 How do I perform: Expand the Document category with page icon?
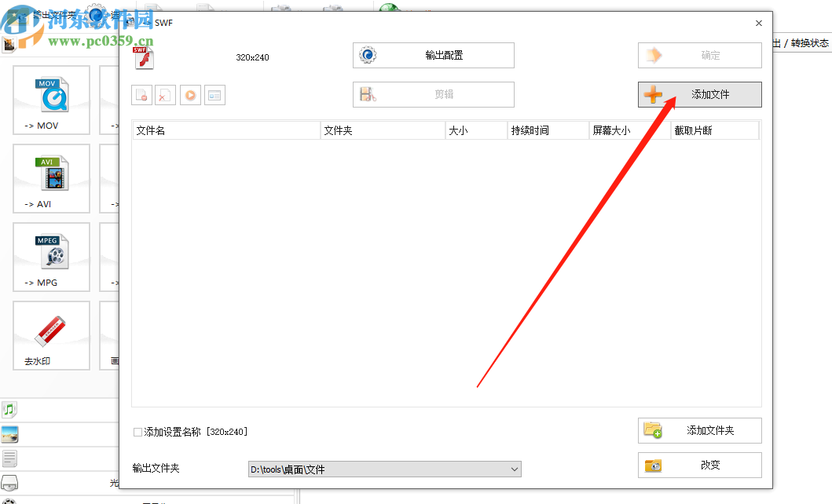tap(9, 458)
